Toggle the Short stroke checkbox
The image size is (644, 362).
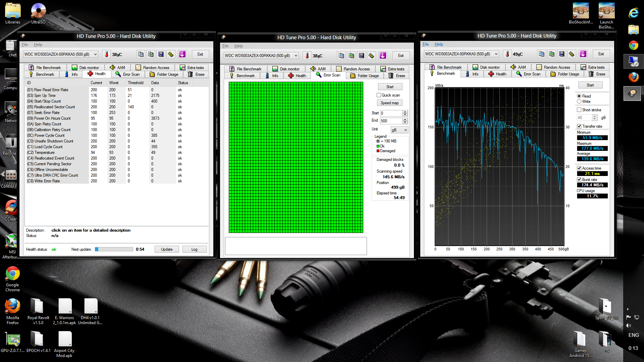point(579,110)
